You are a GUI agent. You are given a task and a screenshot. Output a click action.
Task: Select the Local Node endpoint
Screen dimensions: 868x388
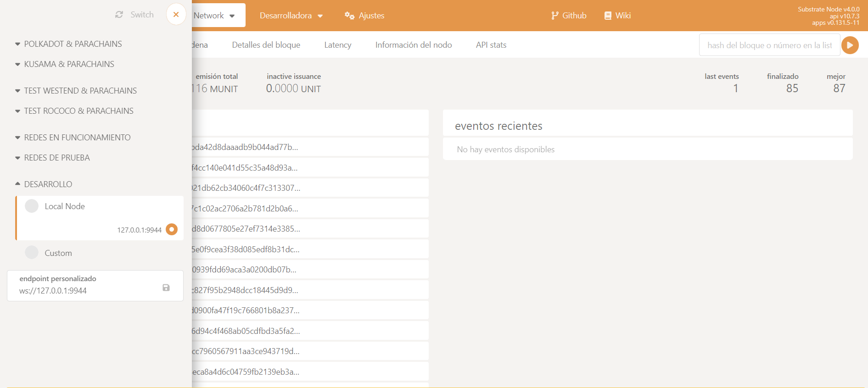(x=100, y=218)
